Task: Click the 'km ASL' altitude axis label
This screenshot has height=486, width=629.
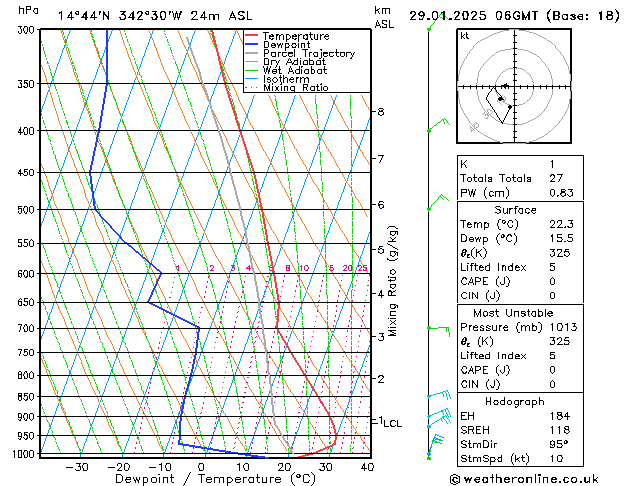Action: click(384, 17)
